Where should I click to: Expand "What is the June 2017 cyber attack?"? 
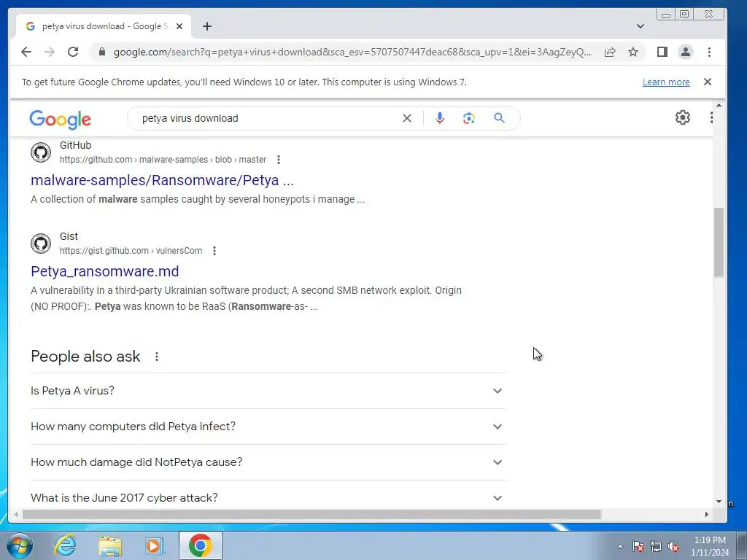coord(268,498)
